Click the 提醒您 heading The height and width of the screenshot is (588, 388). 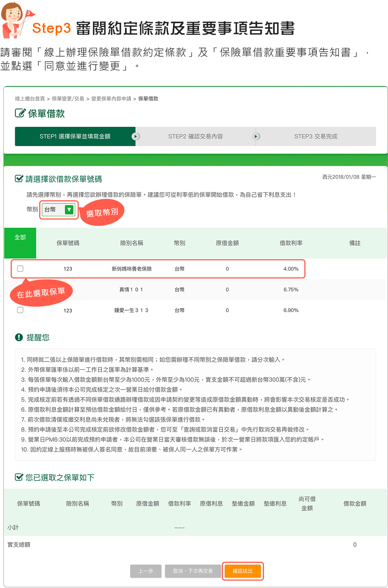point(38,338)
